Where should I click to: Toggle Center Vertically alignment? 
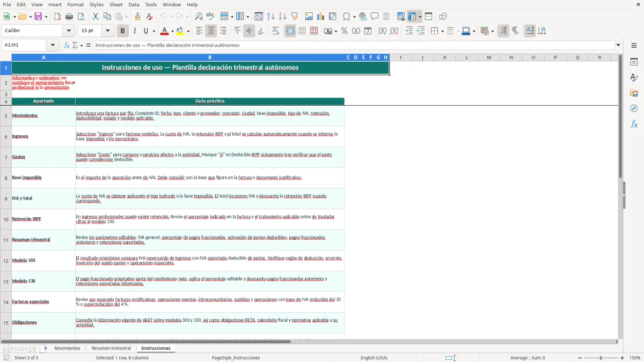[x=249, y=31]
